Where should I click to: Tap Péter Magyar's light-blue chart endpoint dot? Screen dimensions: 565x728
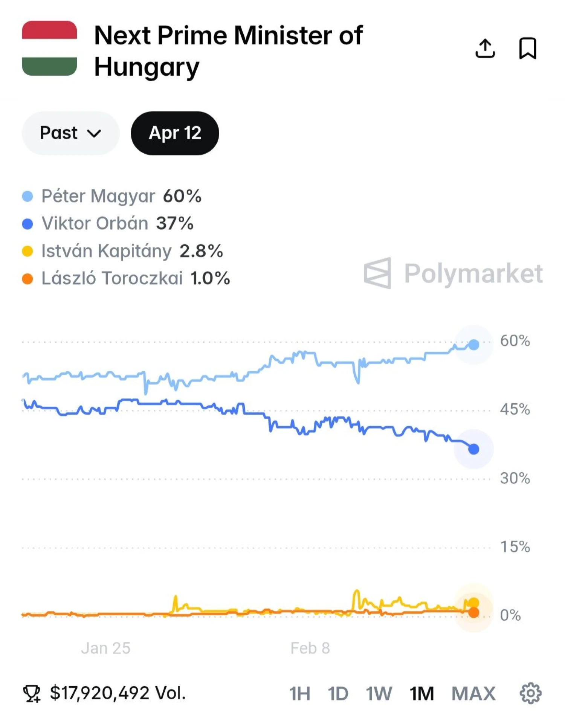(473, 345)
